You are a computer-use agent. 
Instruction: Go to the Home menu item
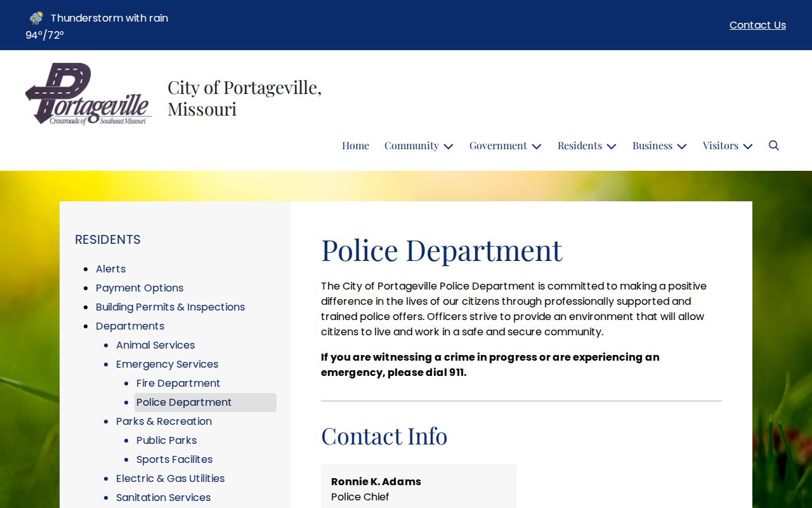(355, 145)
